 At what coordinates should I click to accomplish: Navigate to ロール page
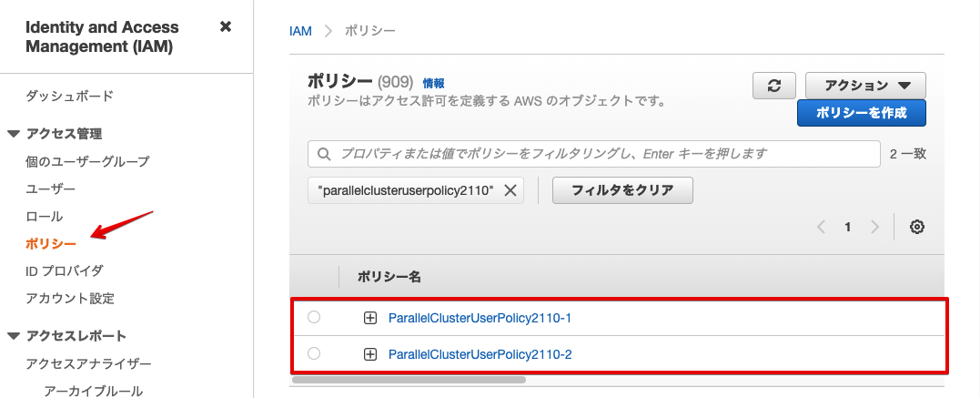45,217
